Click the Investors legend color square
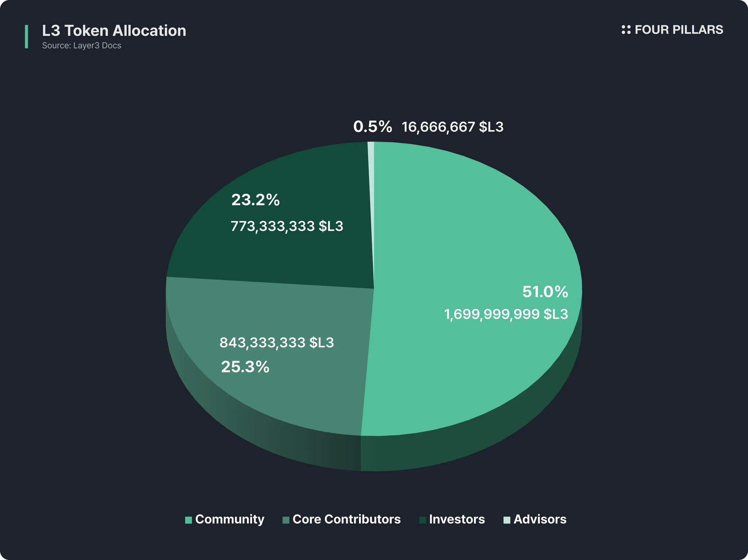Viewport: 748px width, 560px height. pyautogui.click(x=423, y=520)
